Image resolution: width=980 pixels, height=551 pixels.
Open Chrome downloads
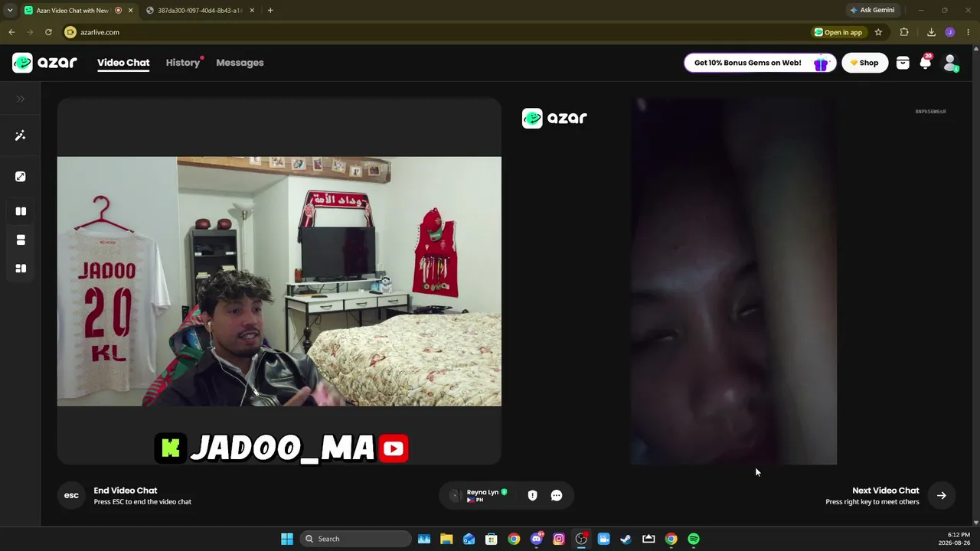[931, 32]
